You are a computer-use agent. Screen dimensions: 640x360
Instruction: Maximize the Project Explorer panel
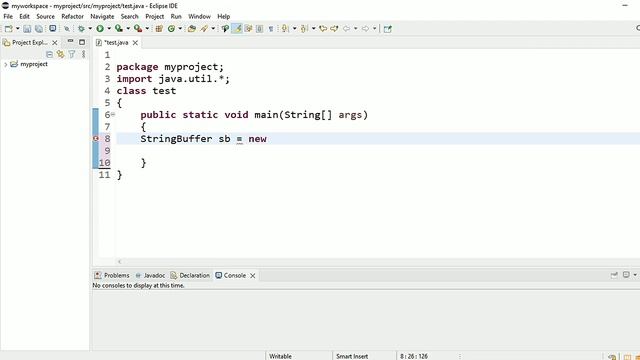[82, 42]
